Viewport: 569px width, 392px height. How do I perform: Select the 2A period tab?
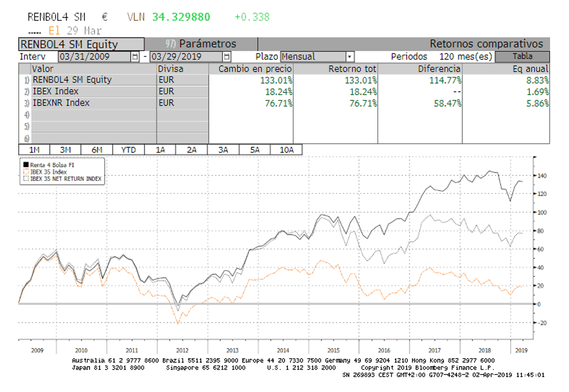pyautogui.click(x=192, y=150)
